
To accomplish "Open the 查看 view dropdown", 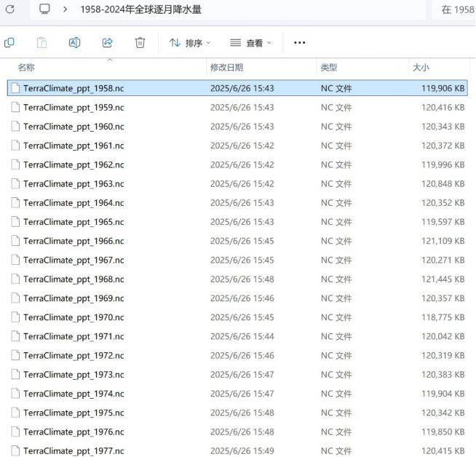I will tap(250, 43).
